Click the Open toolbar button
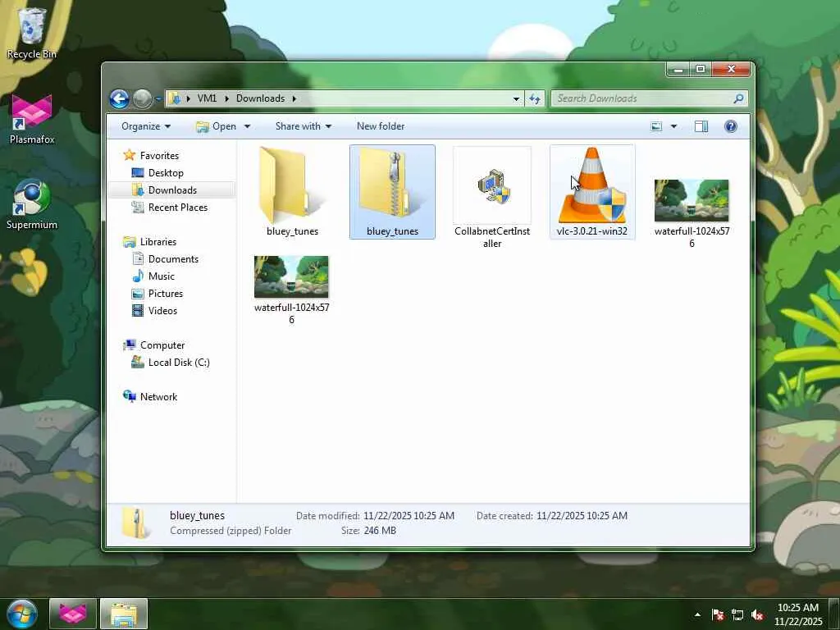 click(x=217, y=126)
